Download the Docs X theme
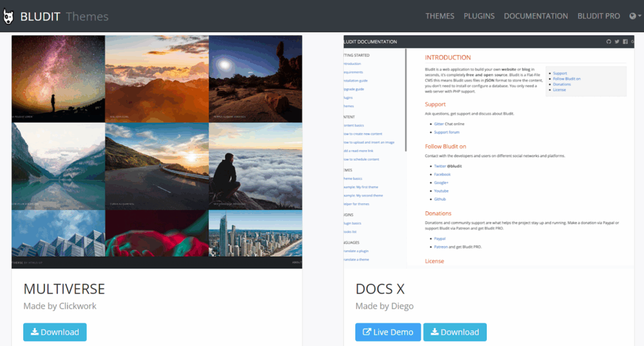Image resolution: width=644 pixels, height=346 pixels. pos(455,332)
